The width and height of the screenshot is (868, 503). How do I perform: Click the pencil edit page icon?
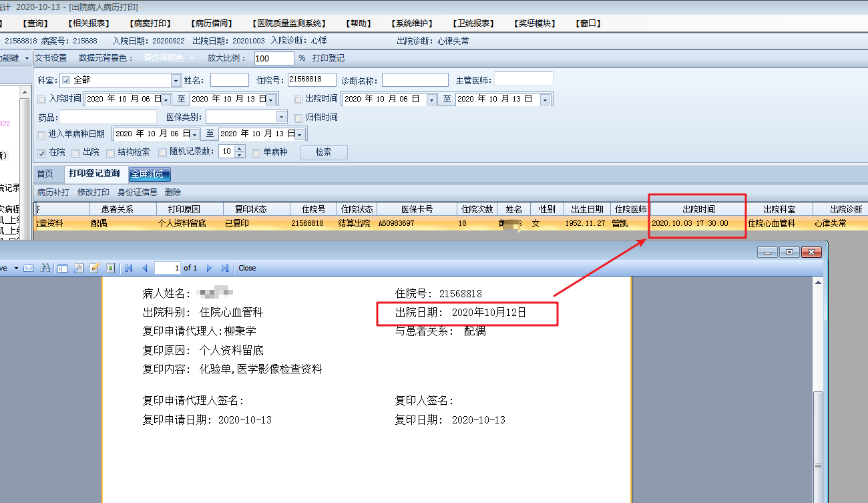pos(94,268)
